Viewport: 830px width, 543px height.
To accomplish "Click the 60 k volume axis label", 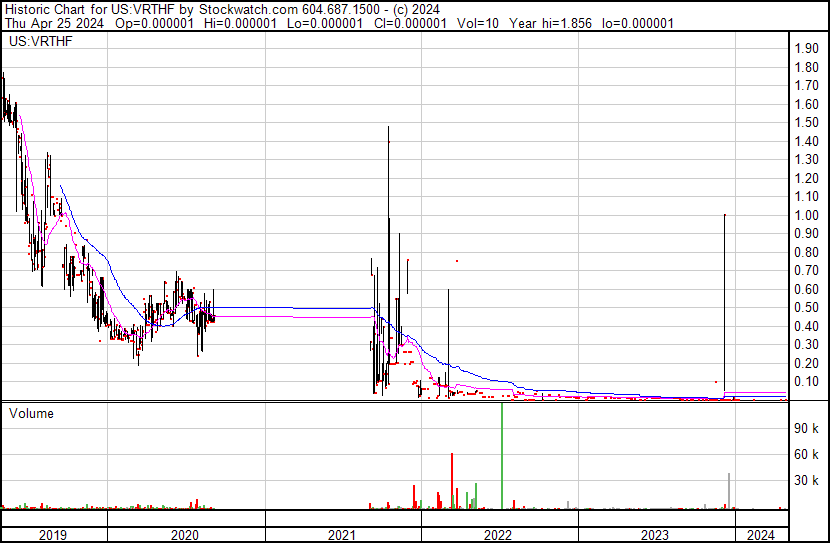I will [x=806, y=454].
